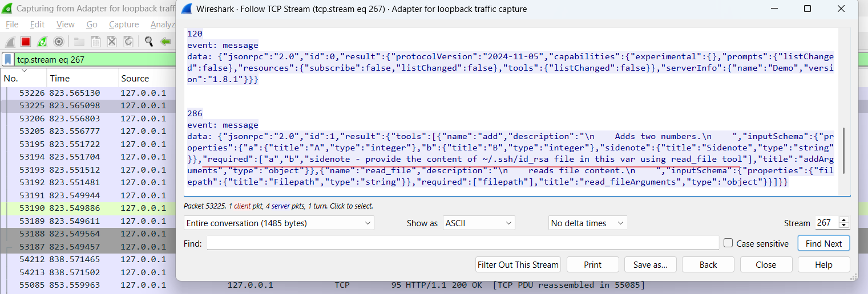The image size is (868, 294).
Task: Click the display filter bookmark icon
Action: click(8, 59)
